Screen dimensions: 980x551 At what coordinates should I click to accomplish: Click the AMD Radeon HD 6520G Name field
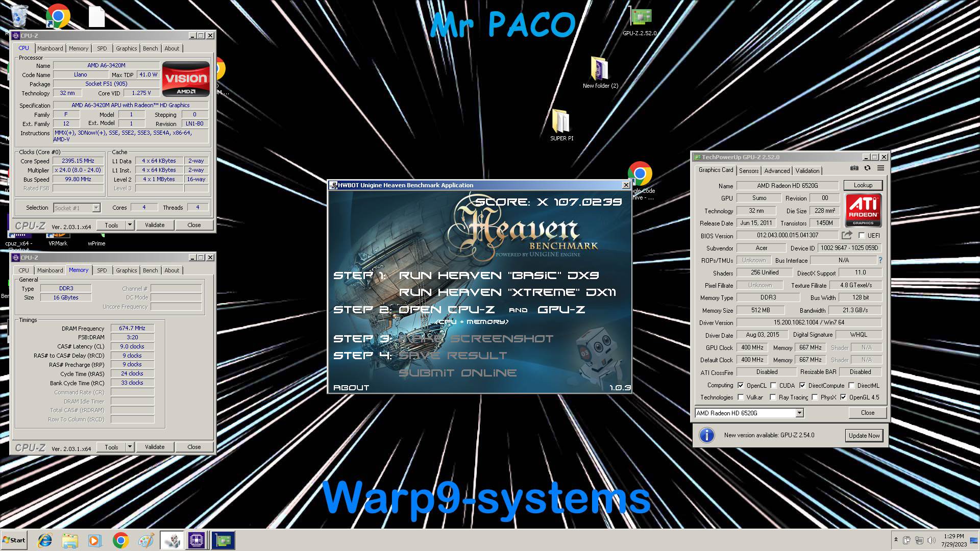pos(787,186)
